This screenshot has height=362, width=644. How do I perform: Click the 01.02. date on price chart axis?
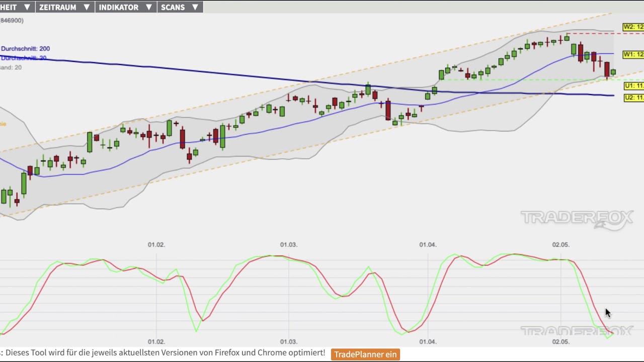pyautogui.click(x=156, y=245)
